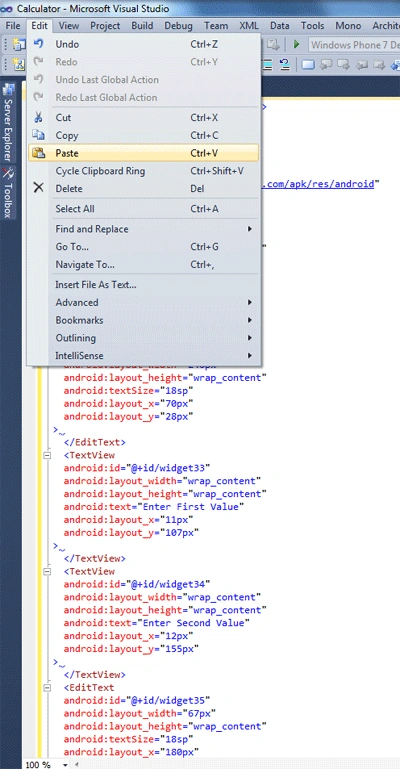Click the grayed document-arrow icon beside green play
This screenshot has width=400, height=769.
click(273, 44)
